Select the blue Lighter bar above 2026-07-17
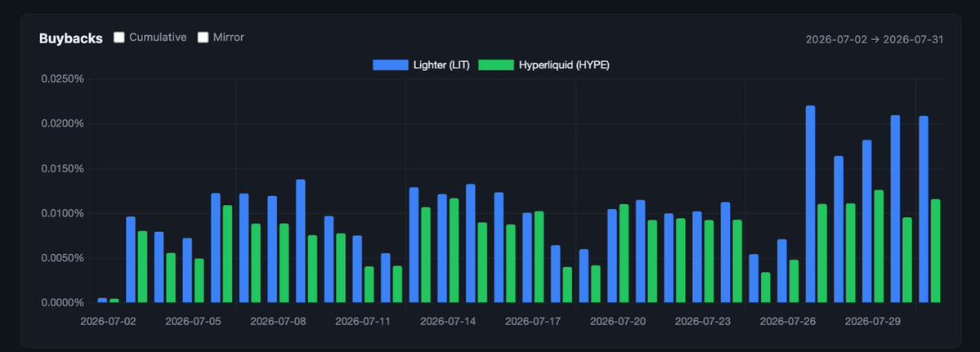The height and width of the screenshot is (352, 980). (527, 258)
